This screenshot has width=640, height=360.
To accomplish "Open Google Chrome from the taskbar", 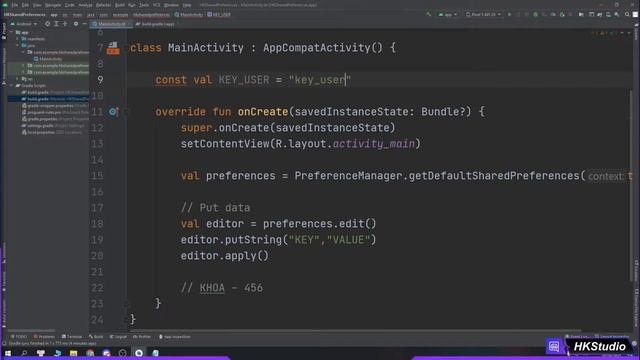I will (x=90, y=353).
